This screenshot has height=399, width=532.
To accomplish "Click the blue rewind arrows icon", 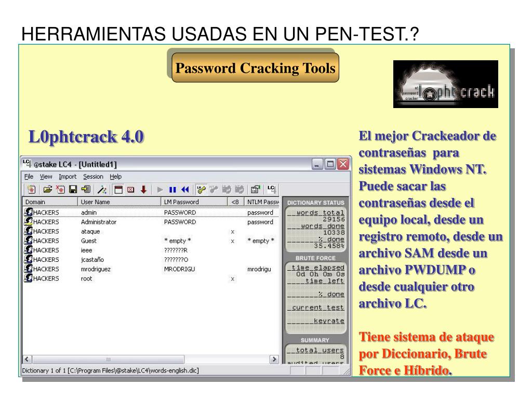I will (185, 190).
